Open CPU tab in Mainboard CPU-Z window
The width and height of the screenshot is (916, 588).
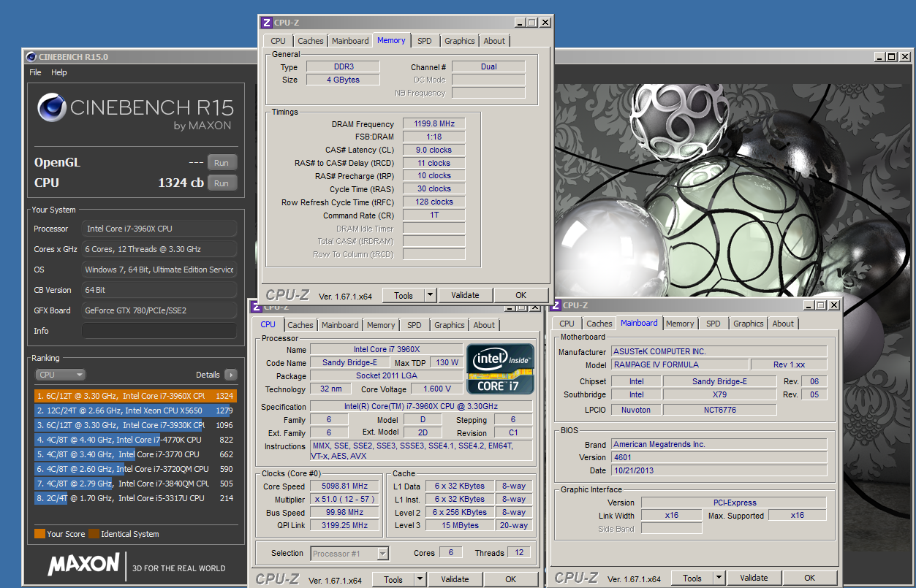click(x=567, y=324)
